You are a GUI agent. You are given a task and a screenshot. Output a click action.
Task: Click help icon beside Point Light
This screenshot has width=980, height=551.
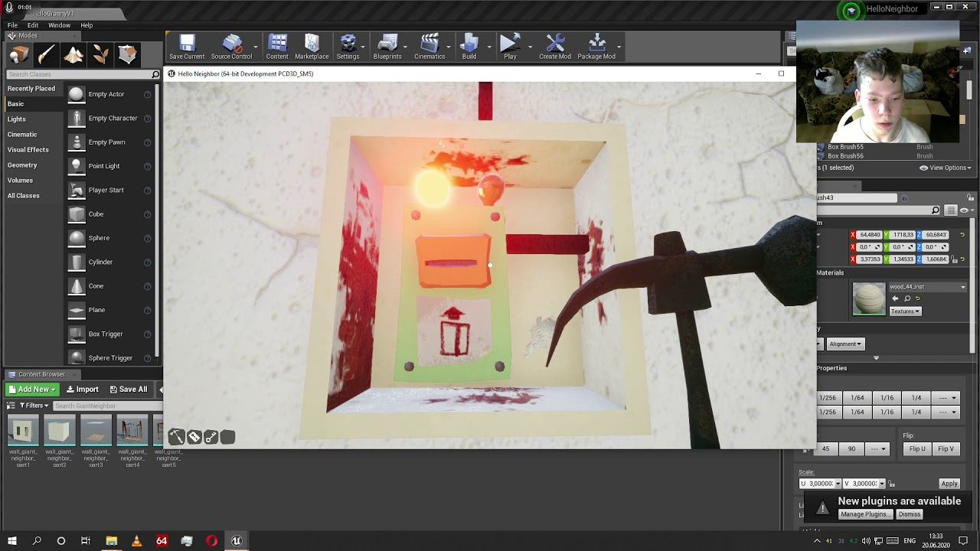point(147,166)
